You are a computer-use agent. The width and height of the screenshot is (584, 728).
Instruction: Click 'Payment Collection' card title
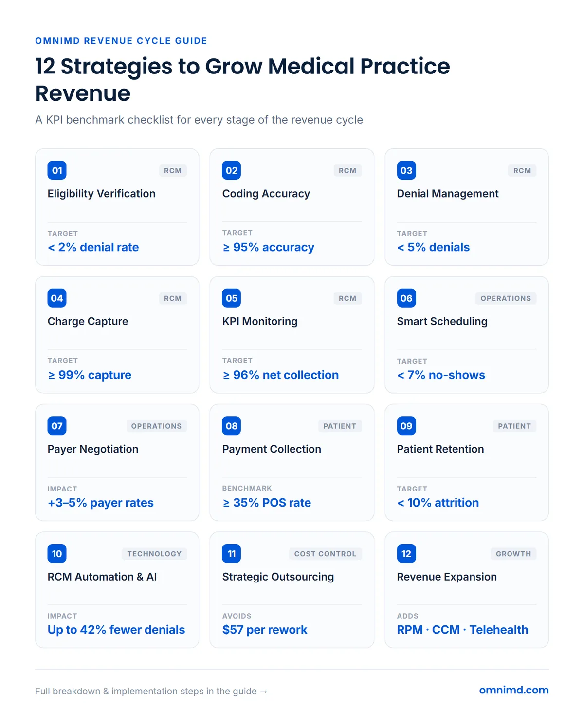pos(272,449)
